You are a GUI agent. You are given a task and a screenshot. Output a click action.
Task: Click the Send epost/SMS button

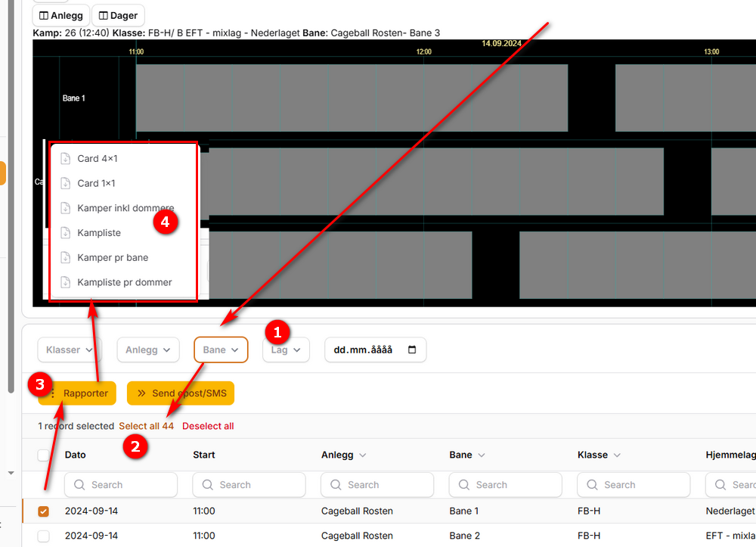pyautogui.click(x=181, y=393)
